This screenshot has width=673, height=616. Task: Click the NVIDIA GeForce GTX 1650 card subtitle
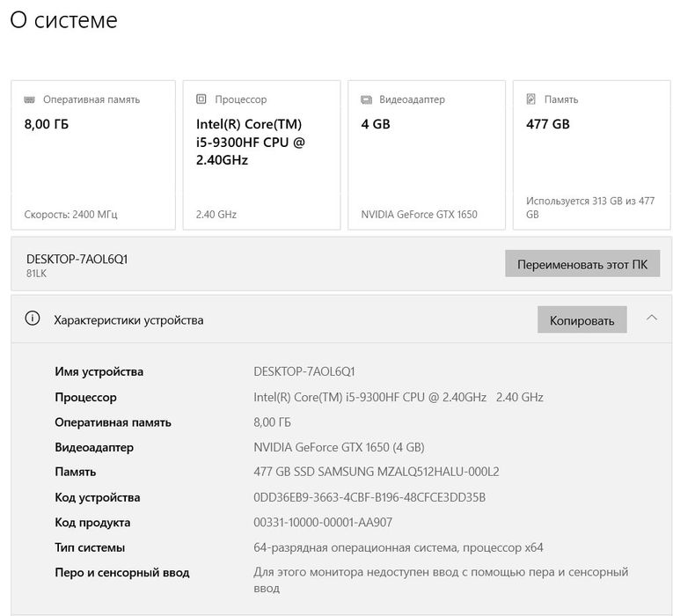pos(419,214)
